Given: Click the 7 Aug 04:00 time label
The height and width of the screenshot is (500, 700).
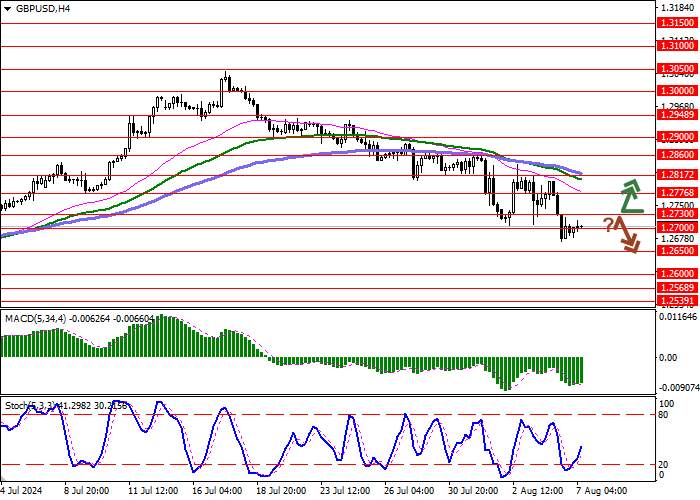Looking at the screenshot, I should click(601, 491).
